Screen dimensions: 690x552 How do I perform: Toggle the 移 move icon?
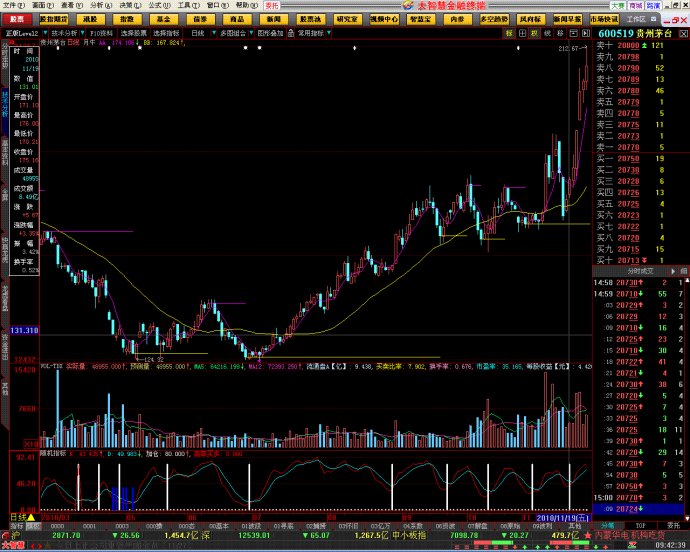pyautogui.click(x=560, y=33)
